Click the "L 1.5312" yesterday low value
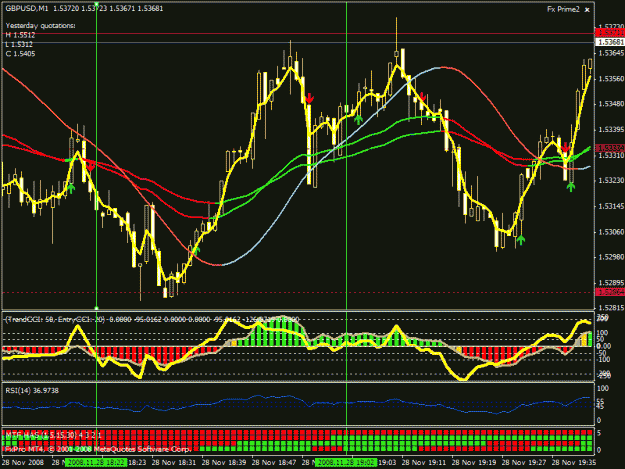The image size is (625, 469). pyautogui.click(x=20, y=44)
